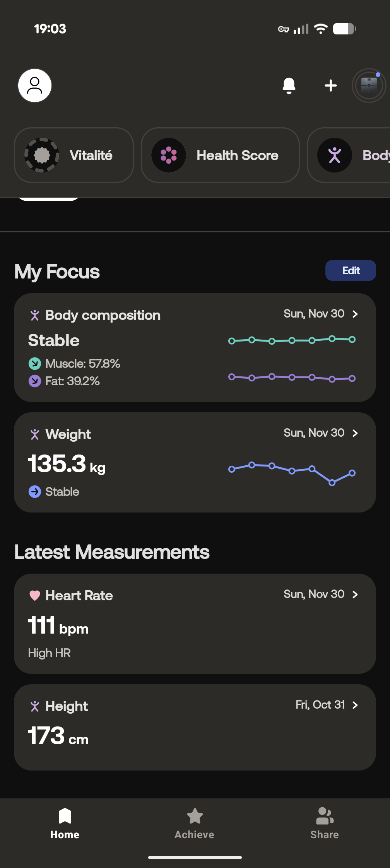The width and height of the screenshot is (390, 868).
Task: Tap the weight trend line chart
Action: (292, 472)
